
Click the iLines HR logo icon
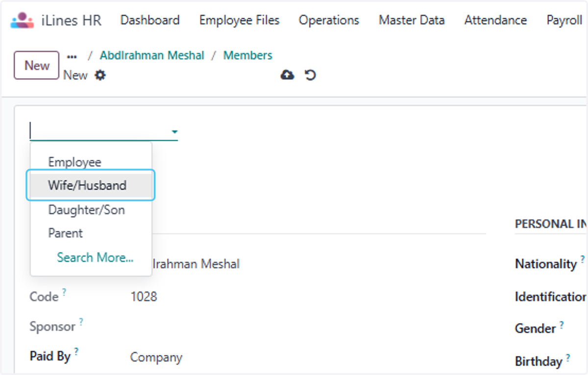pyautogui.click(x=22, y=20)
